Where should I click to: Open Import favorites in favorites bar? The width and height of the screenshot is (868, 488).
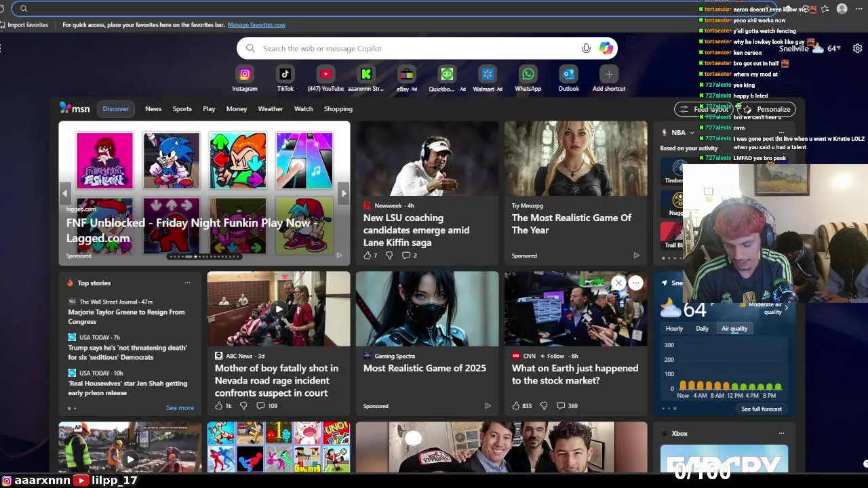tap(24, 25)
